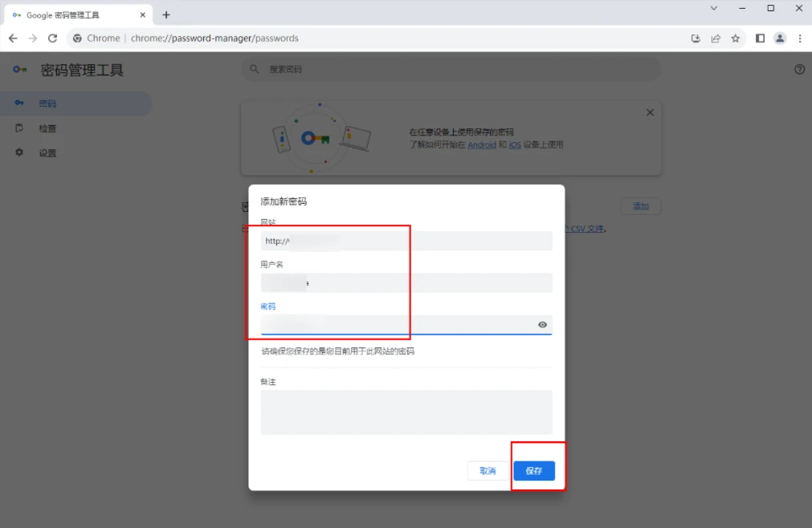Click the 密码 sidebar key icon

pos(19,103)
